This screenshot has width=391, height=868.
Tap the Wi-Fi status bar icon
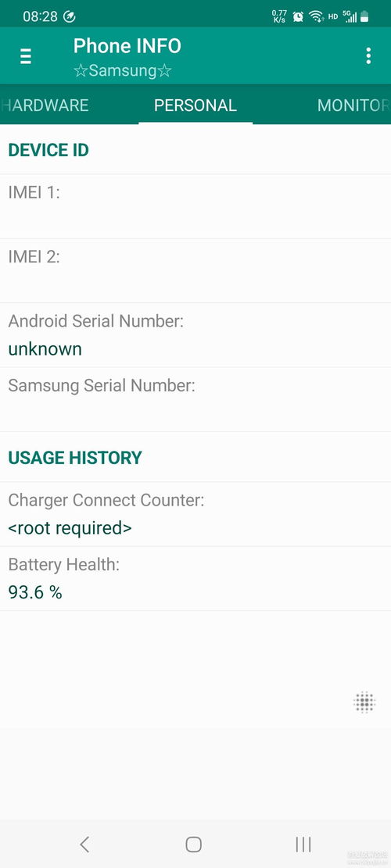click(316, 16)
